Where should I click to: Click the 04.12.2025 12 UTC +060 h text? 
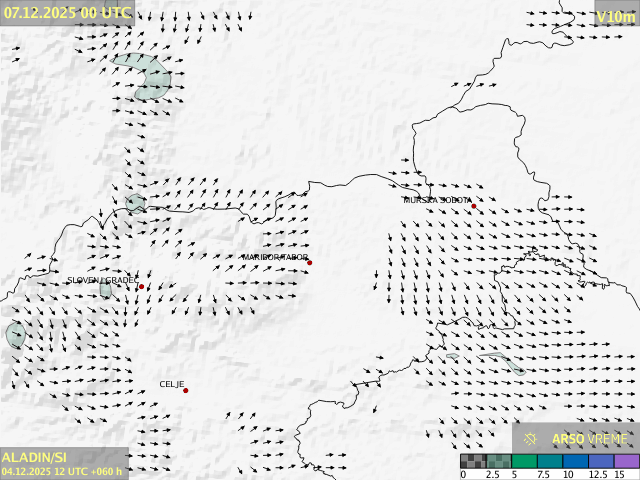click(62, 471)
